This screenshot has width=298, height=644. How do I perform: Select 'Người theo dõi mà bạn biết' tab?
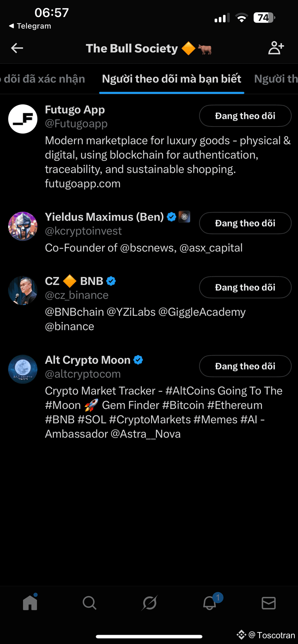point(172,79)
